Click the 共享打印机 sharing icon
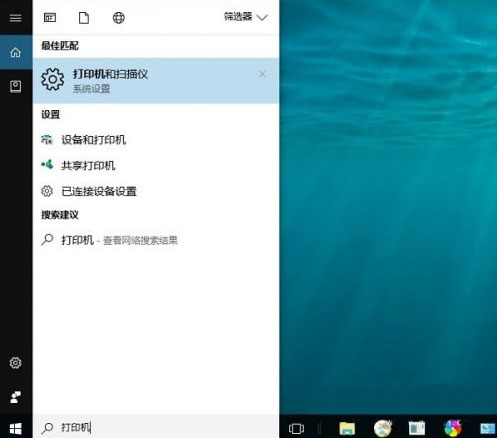497x438 pixels. coord(47,165)
